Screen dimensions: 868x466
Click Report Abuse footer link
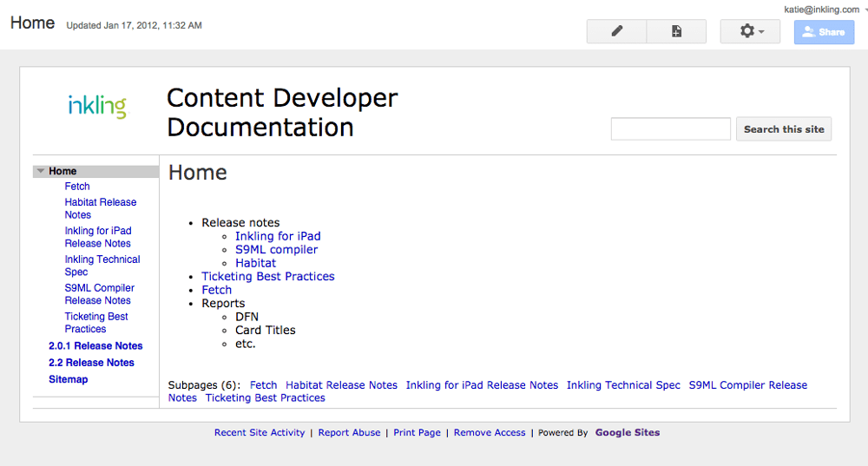click(x=349, y=433)
